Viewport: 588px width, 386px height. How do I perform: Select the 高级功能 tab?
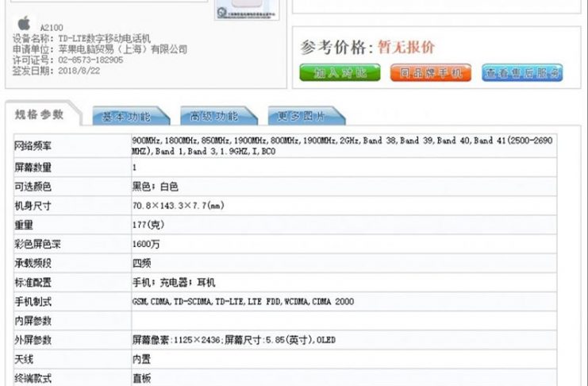213,116
